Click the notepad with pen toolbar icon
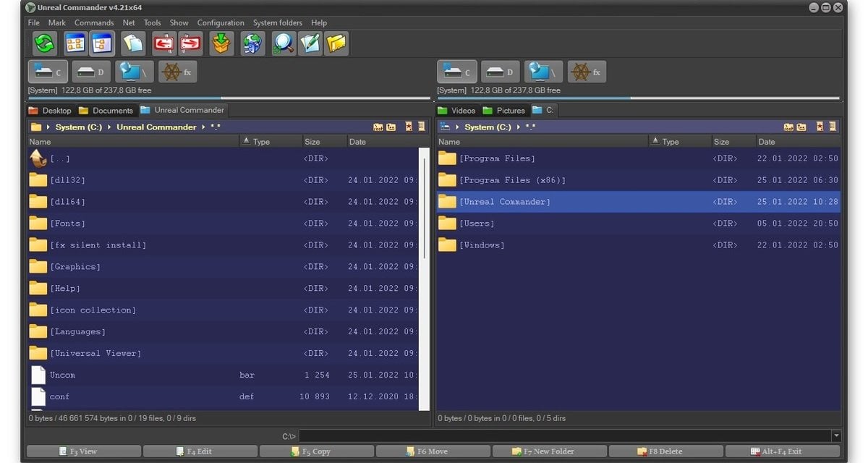Screen dimensions: 868x463 point(310,43)
